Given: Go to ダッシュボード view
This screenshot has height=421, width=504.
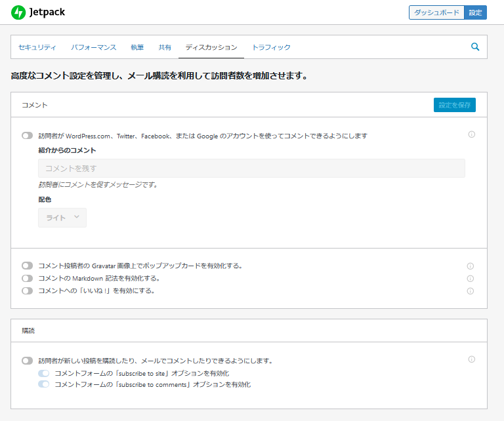Looking at the screenshot, I should click(x=436, y=12).
